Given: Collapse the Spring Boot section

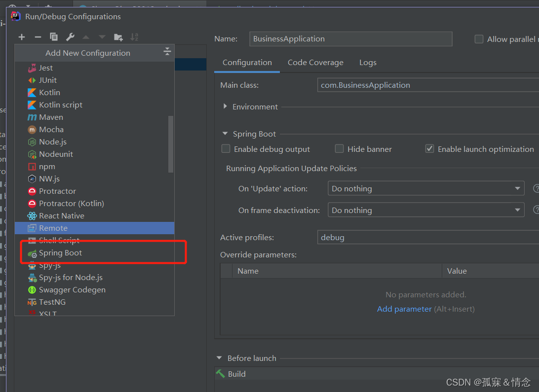Looking at the screenshot, I should pos(225,134).
